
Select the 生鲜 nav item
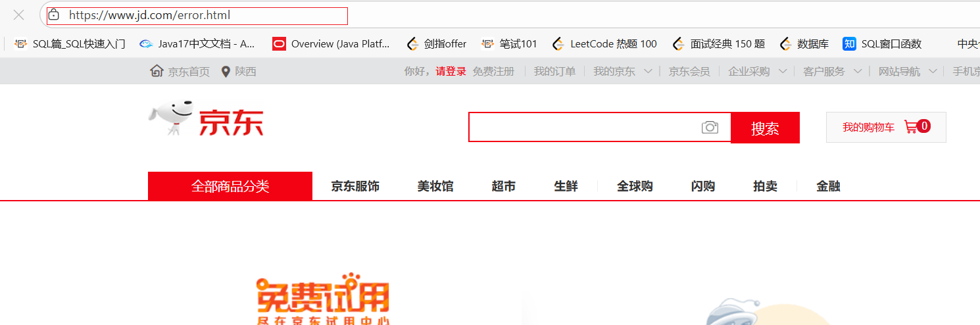coord(566,186)
